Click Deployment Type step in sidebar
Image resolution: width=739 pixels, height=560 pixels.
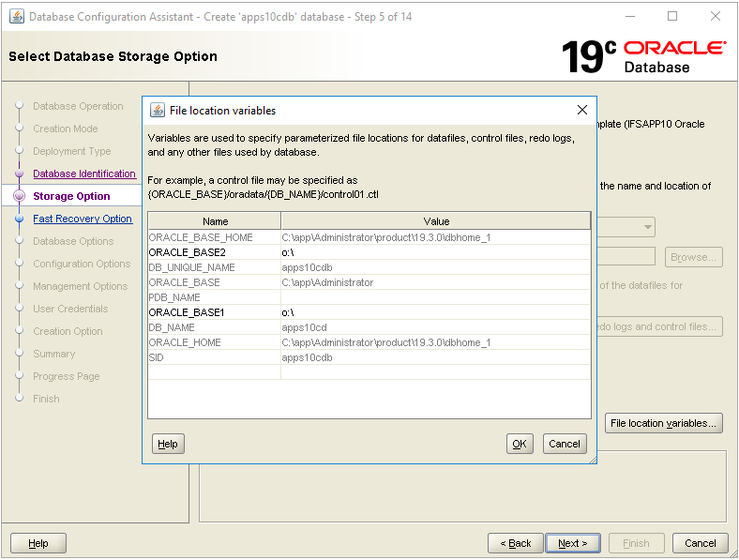point(72,151)
